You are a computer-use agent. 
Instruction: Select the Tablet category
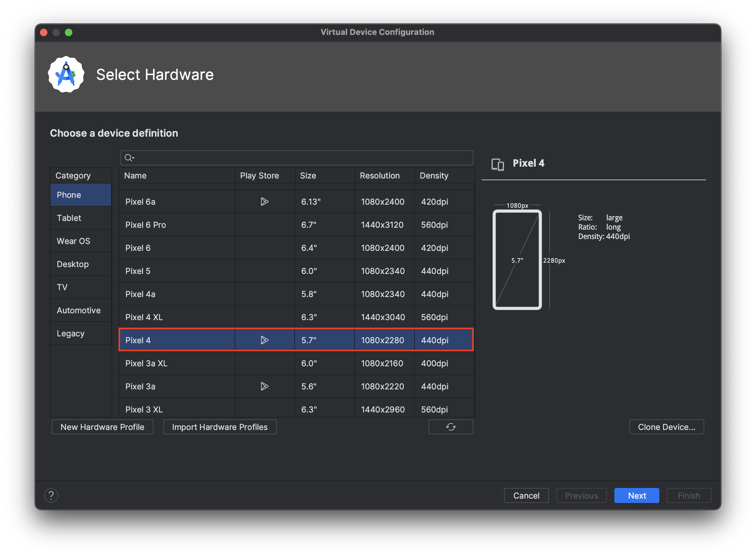(69, 218)
